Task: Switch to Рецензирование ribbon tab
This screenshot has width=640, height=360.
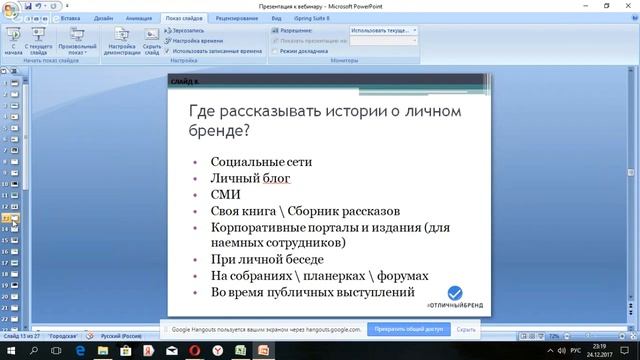Action: 237,18
